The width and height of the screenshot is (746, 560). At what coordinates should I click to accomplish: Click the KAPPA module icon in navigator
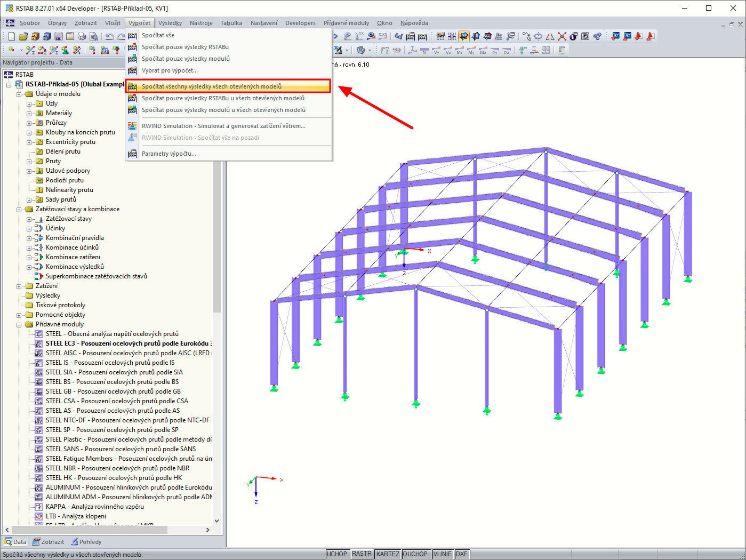click(38, 507)
